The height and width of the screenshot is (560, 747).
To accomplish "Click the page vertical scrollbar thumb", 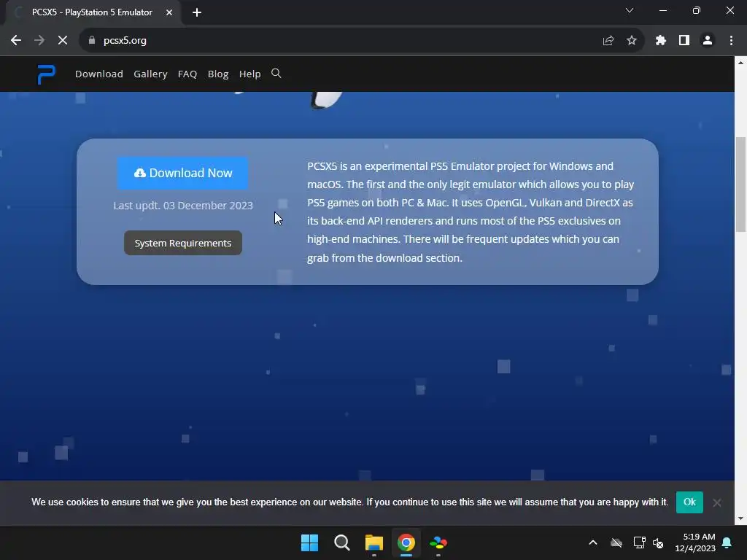I will click(741, 183).
